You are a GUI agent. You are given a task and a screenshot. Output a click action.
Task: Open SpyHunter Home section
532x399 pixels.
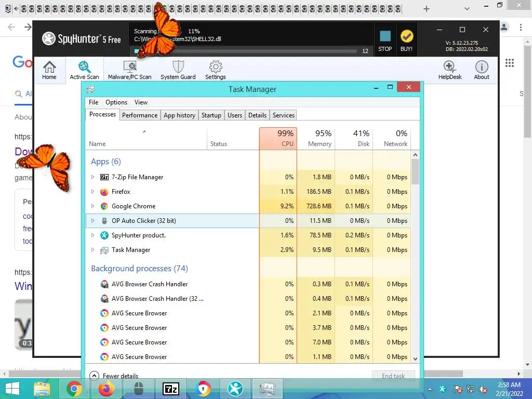point(49,70)
